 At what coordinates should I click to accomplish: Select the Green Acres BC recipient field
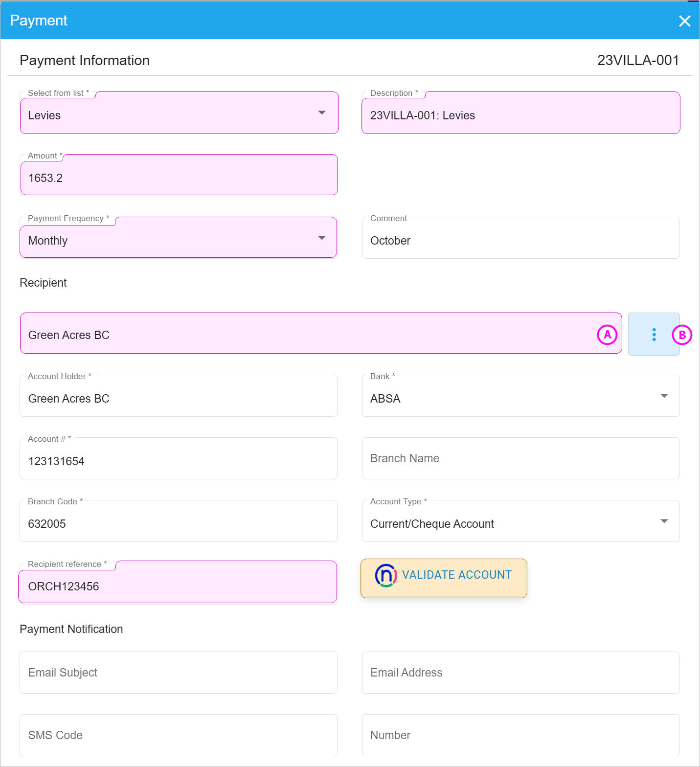pos(321,333)
